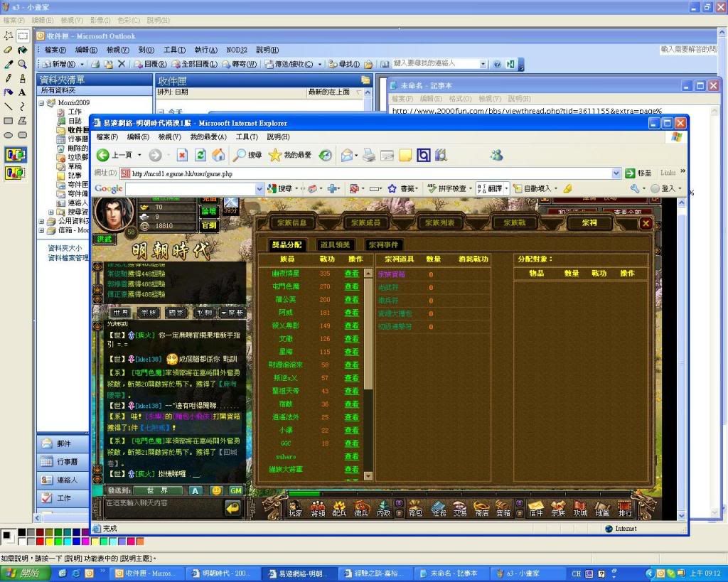Screen dimensions: 728x582
Task: Select the Text tool in Paint
Action: click(x=22, y=92)
